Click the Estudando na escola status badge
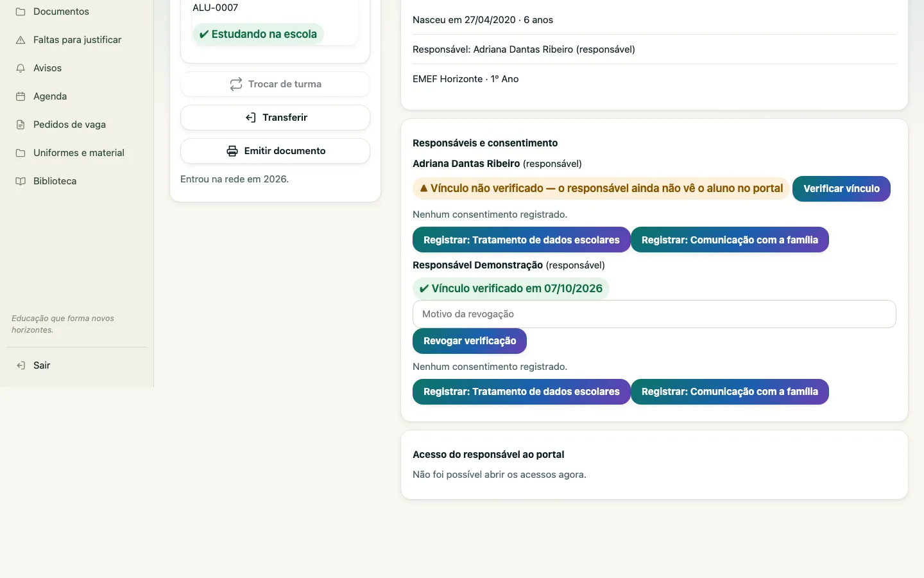The width and height of the screenshot is (924, 578). point(258,34)
